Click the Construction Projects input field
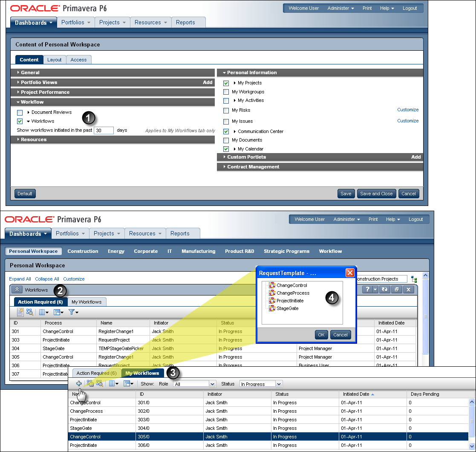This screenshot has height=452, width=476. tap(381, 279)
